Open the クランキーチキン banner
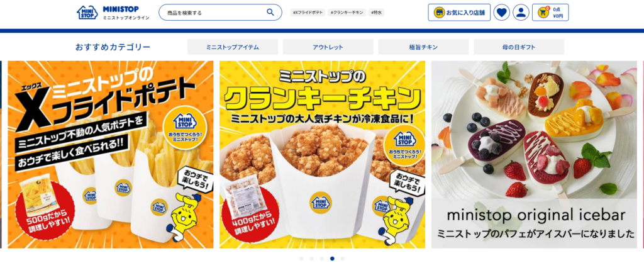This screenshot has width=644, height=280. click(x=323, y=155)
